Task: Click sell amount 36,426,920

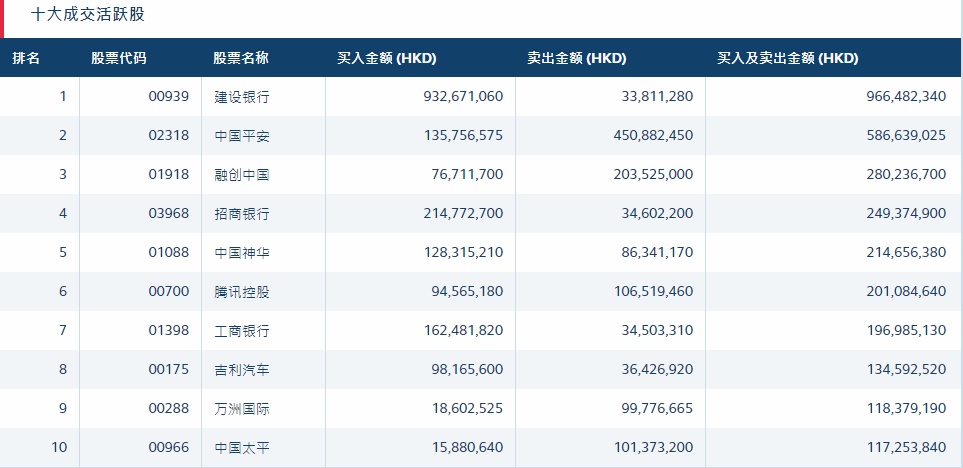Action: coord(659,369)
